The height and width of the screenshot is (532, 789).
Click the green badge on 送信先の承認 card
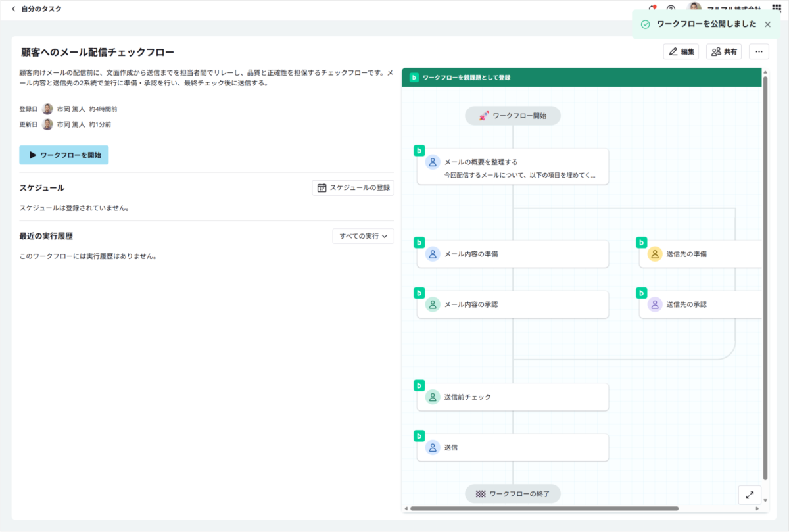(641, 293)
